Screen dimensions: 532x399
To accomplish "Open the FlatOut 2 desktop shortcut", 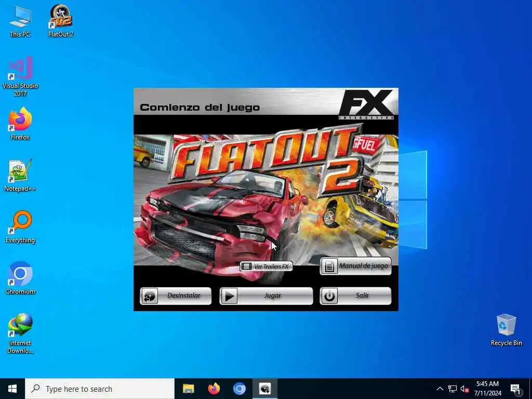I will (61, 21).
